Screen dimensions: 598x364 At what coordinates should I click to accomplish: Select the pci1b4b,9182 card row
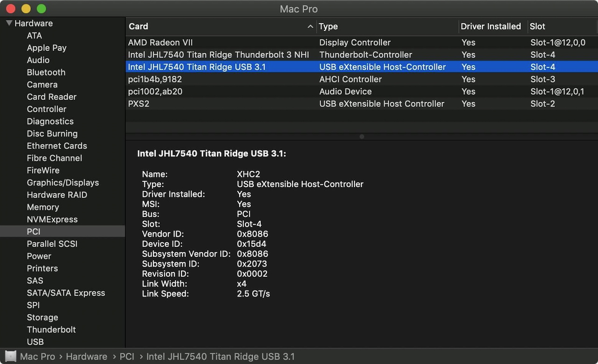[362, 79]
